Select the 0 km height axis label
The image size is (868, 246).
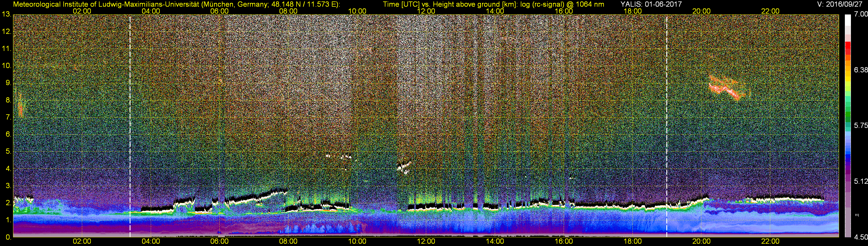pyautogui.click(x=8, y=237)
